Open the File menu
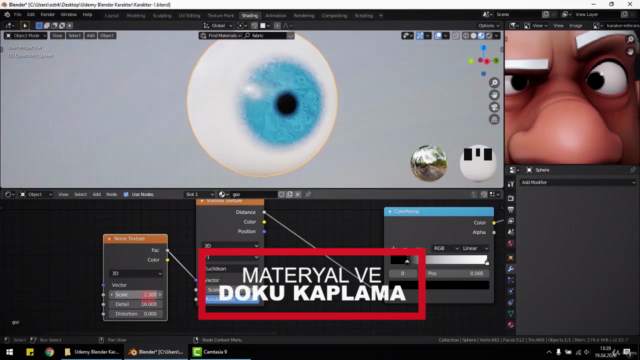Screen dimensions: 640x360 [18, 15]
